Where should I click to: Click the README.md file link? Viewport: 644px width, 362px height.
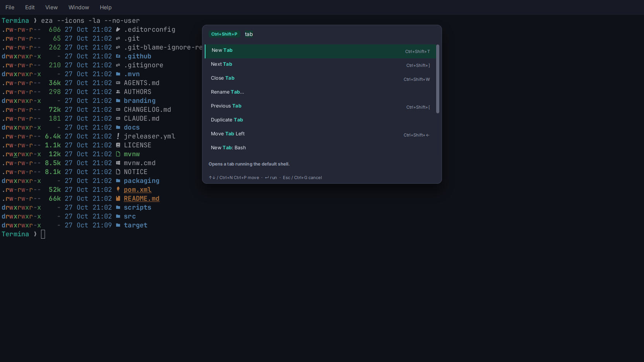[x=142, y=198]
